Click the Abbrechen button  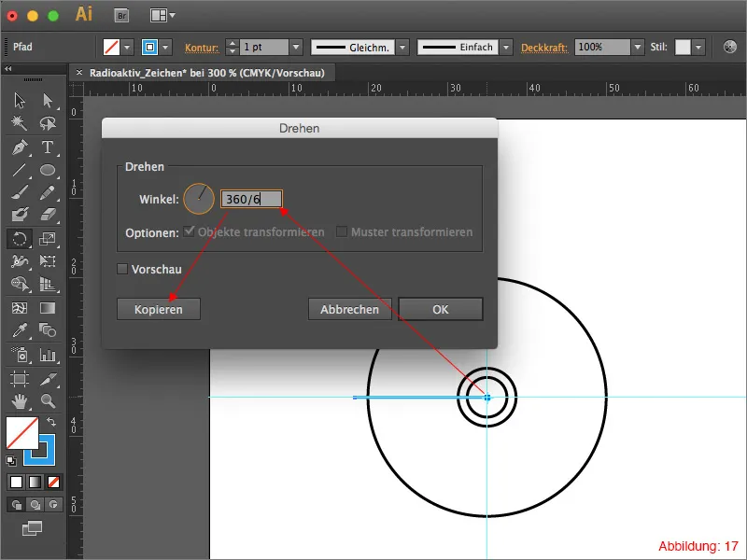349,309
